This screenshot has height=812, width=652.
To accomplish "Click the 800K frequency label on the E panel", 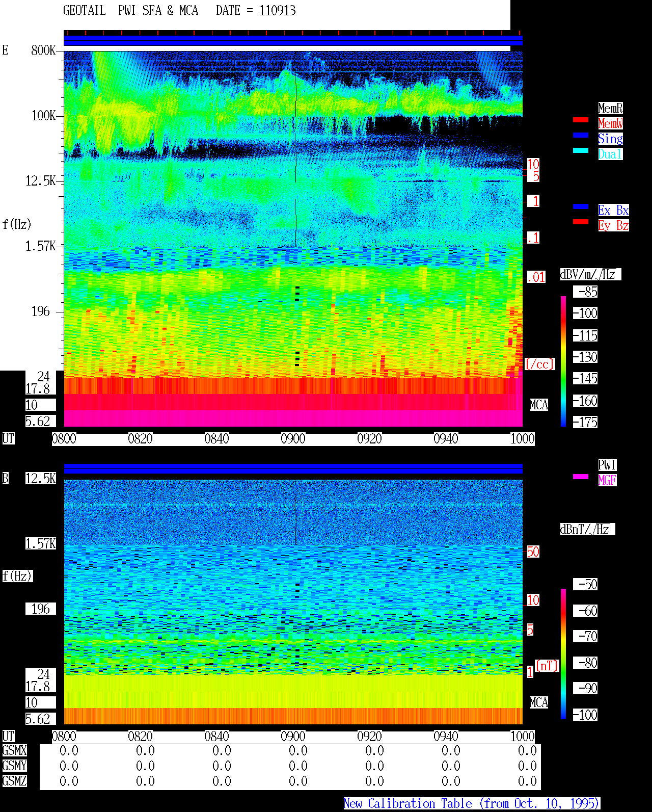I will coord(43,50).
